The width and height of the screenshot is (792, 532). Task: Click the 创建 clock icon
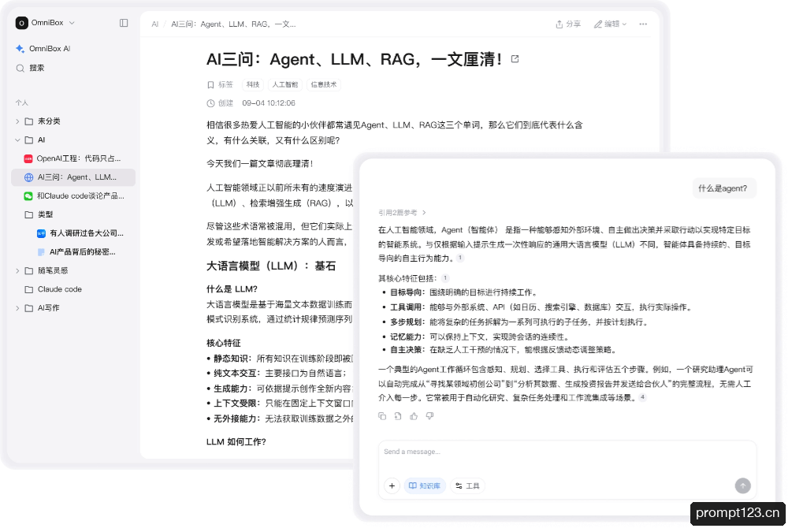(210, 103)
